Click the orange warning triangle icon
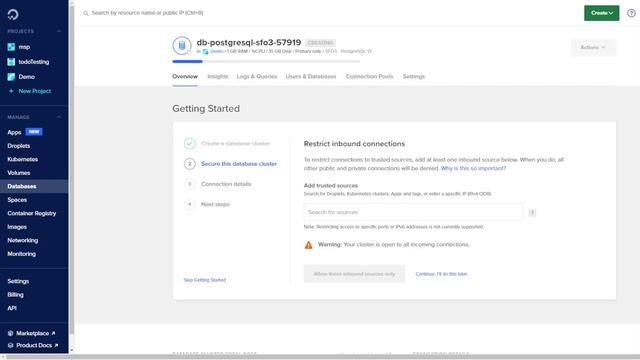Viewport: 640px width, 360px height. (309, 245)
